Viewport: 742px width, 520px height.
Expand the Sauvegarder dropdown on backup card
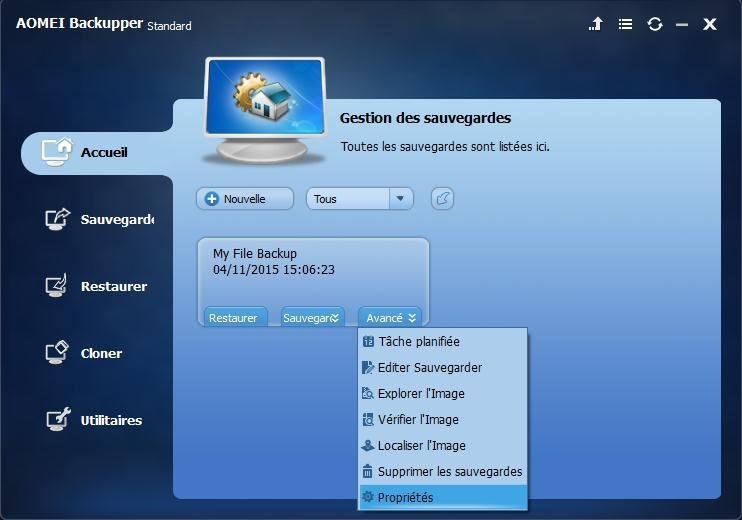(312, 317)
